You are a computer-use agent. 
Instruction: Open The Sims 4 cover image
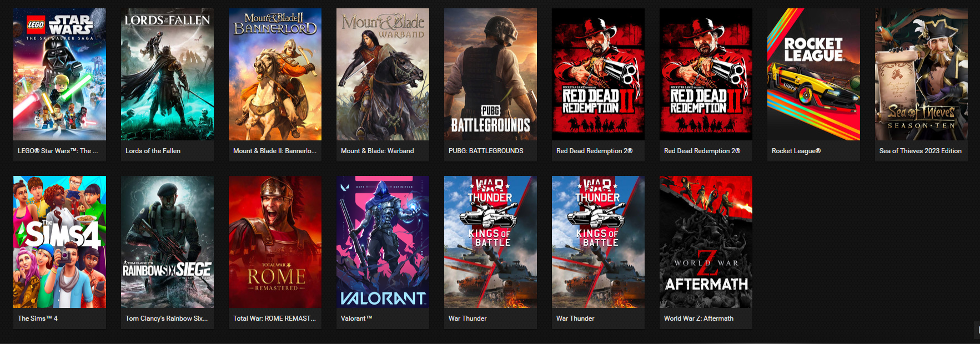(59, 242)
